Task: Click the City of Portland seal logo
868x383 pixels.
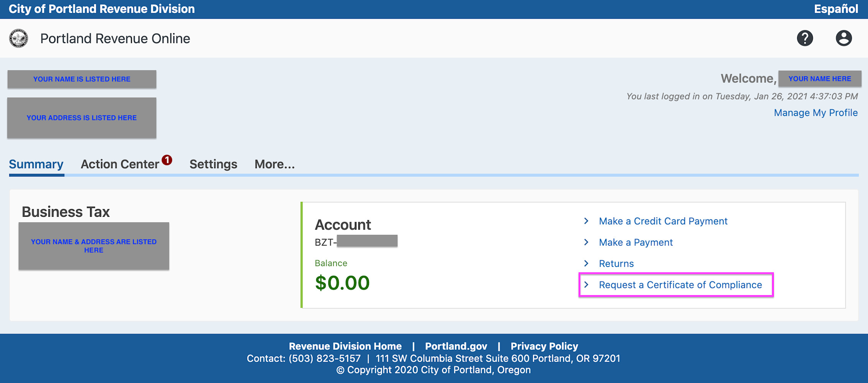Action: pos(18,38)
